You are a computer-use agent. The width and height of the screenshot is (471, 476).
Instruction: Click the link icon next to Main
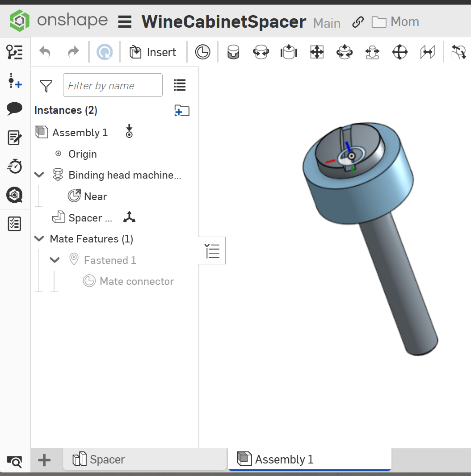coord(358,22)
